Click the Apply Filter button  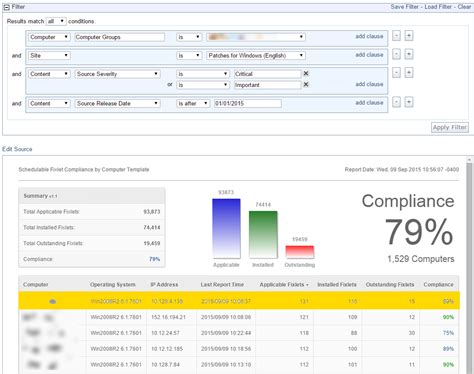(x=450, y=127)
